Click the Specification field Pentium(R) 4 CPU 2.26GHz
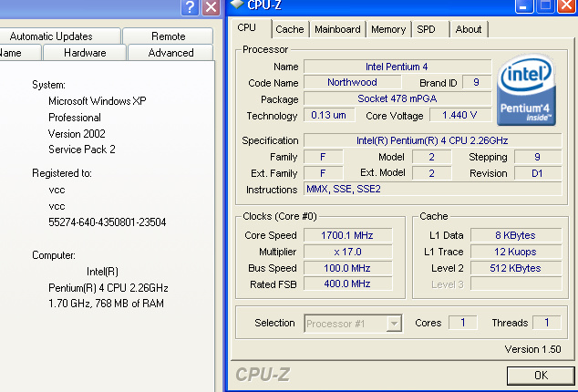Screen dimensions: 578x392 [x=432, y=140]
